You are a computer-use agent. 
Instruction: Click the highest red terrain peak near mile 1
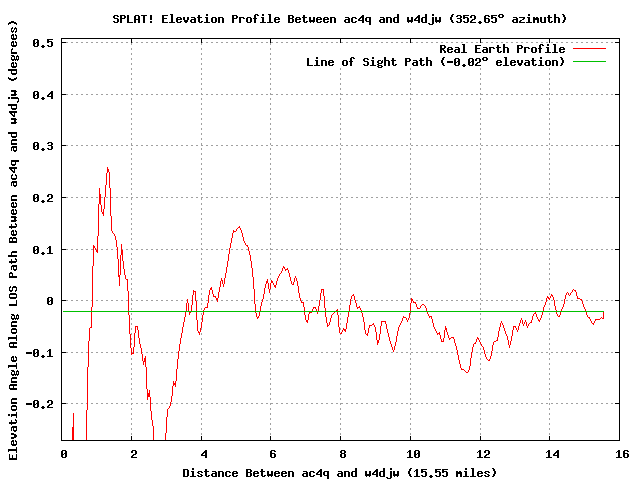(x=108, y=168)
